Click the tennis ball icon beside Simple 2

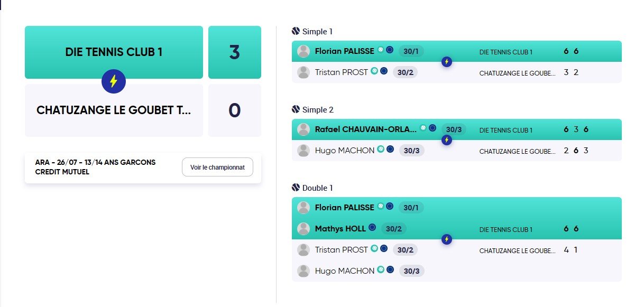296,109
